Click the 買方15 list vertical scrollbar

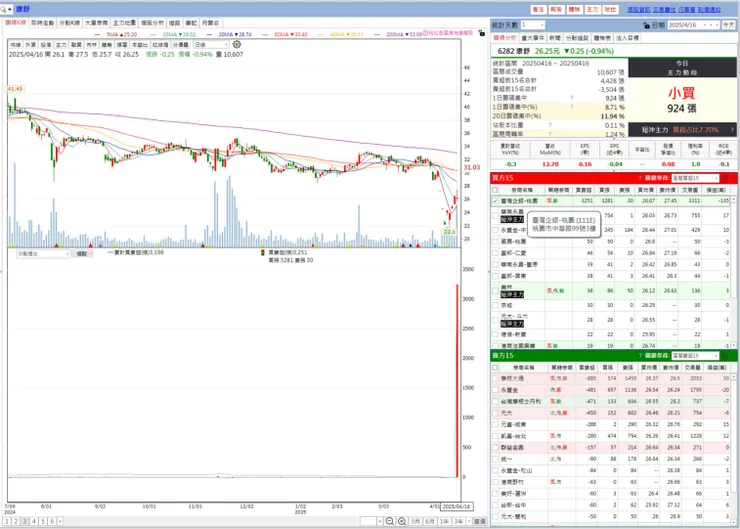(734, 271)
